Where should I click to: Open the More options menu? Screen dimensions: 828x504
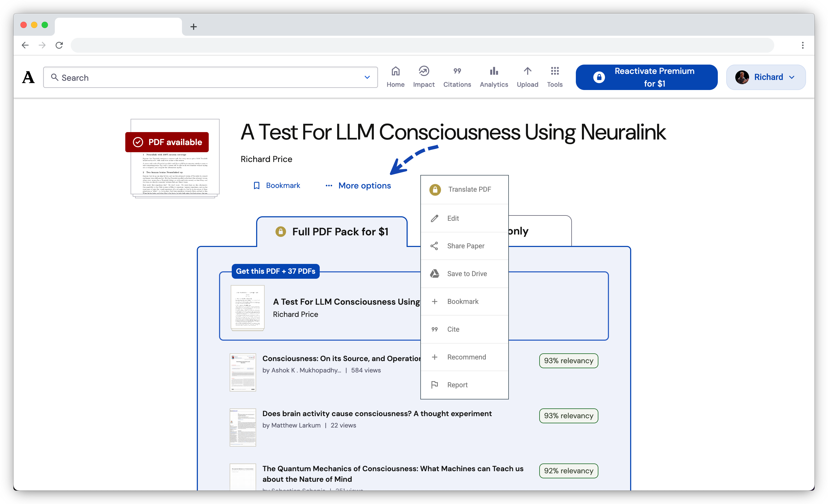pos(358,186)
